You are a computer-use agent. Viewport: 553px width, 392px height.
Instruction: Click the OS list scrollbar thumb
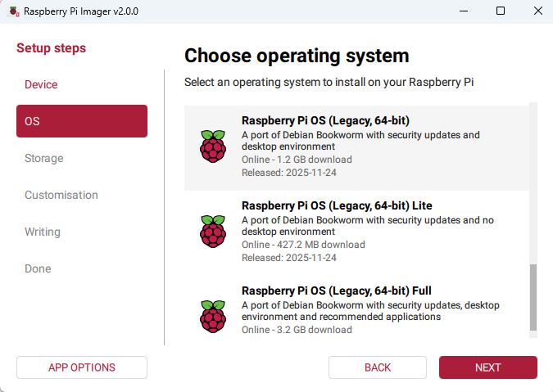click(533, 298)
